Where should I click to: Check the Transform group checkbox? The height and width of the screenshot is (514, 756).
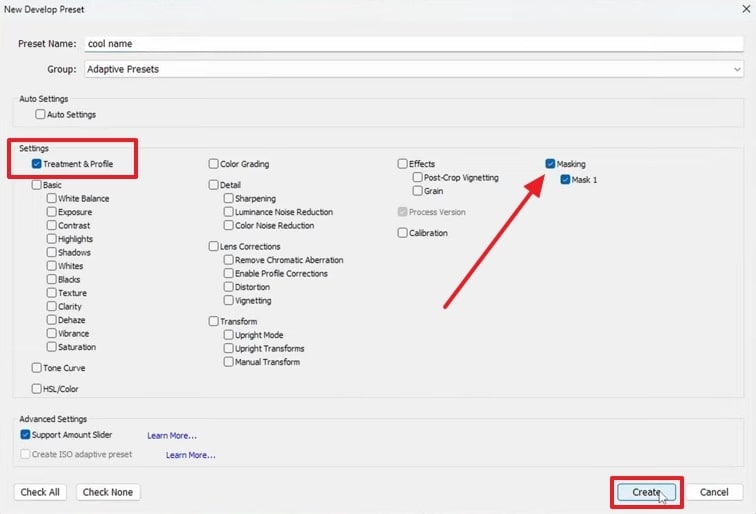coord(214,321)
